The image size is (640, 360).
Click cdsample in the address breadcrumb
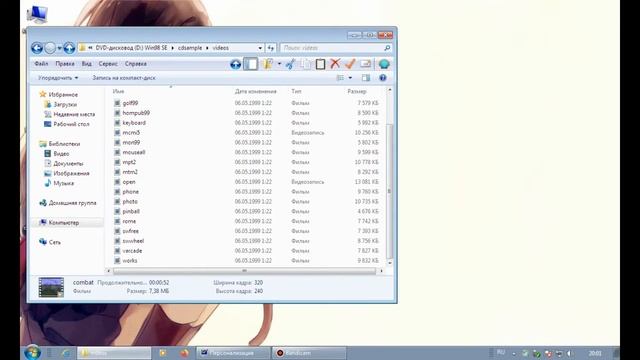(x=190, y=48)
